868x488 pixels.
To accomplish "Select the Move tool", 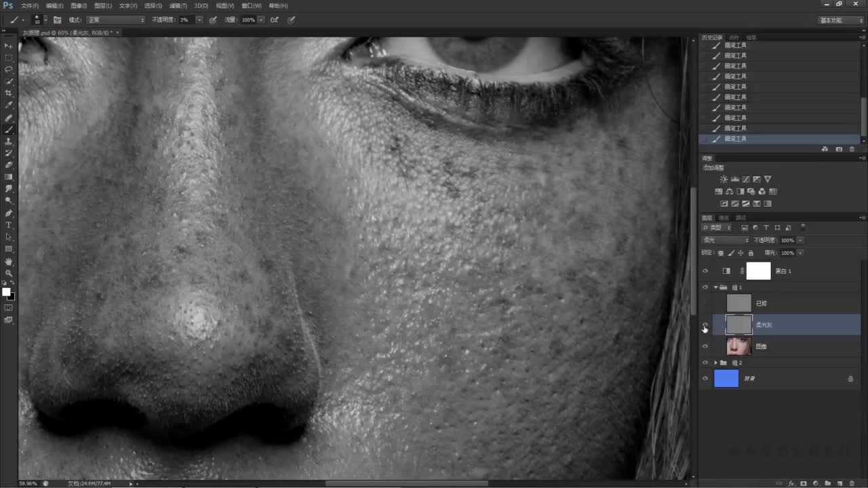I will pos(9,45).
